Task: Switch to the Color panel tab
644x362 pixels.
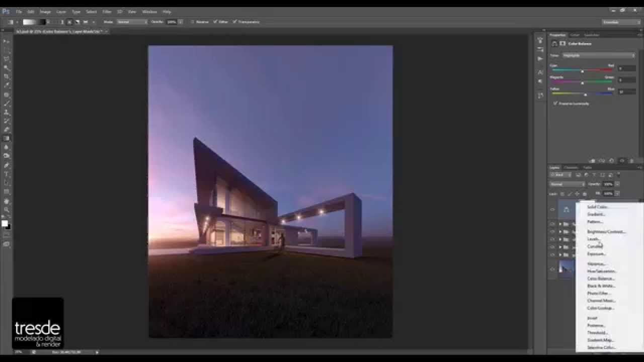Action: coord(575,35)
